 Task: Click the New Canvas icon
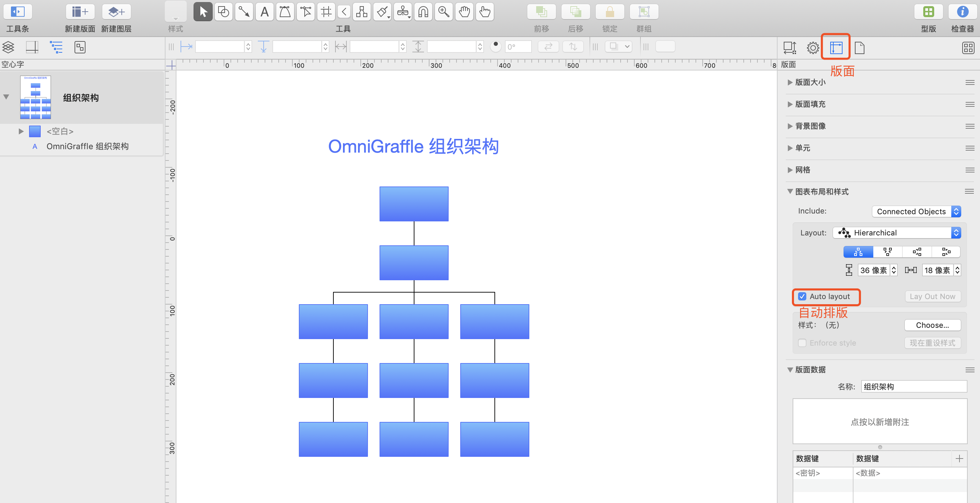[80, 12]
